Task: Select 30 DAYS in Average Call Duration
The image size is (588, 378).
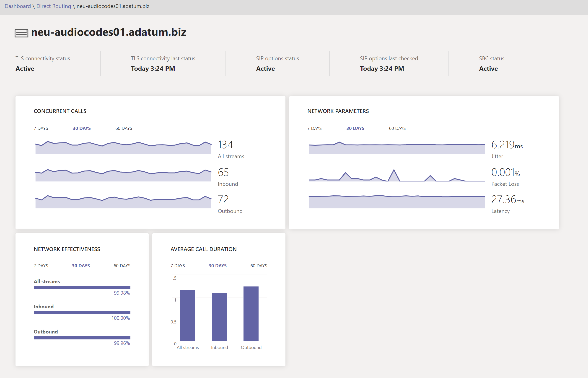Action: 218,266
